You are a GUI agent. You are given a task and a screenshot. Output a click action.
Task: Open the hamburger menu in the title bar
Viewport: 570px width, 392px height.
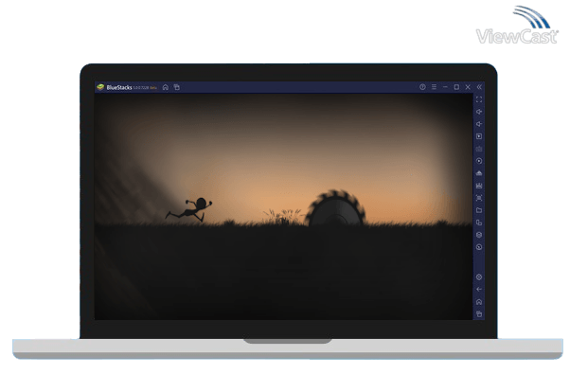point(434,87)
